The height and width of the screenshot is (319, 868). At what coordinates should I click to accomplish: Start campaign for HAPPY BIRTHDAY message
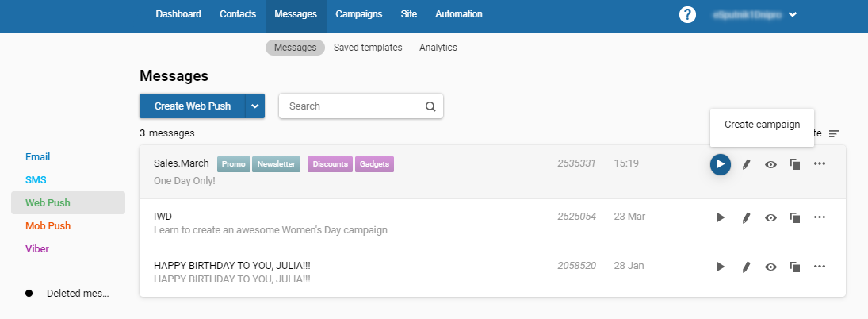(x=721, y=267)
